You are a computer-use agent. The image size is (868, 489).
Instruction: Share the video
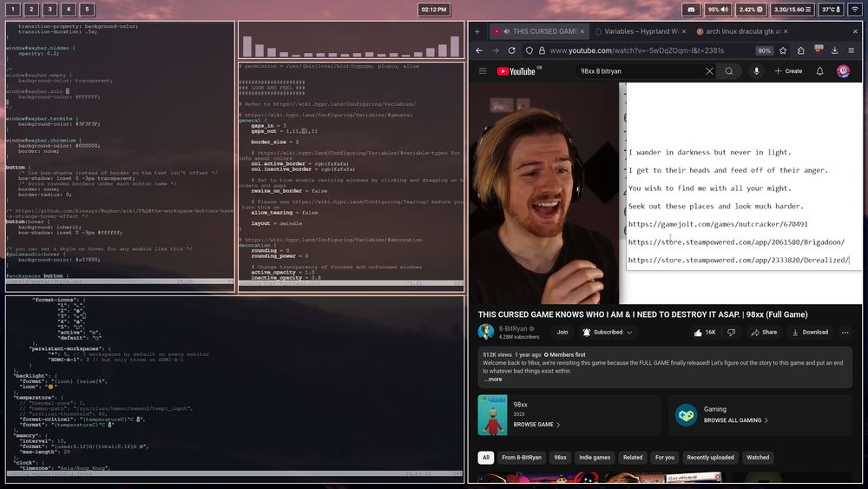[x=764, y=333]
